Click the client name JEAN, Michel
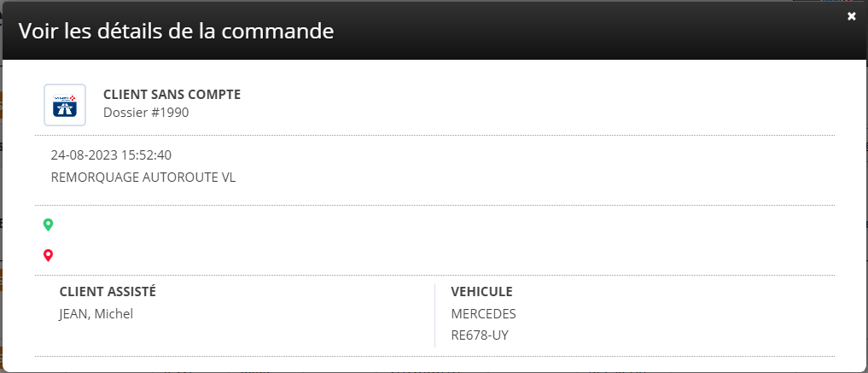 click(x=96, y=313)
